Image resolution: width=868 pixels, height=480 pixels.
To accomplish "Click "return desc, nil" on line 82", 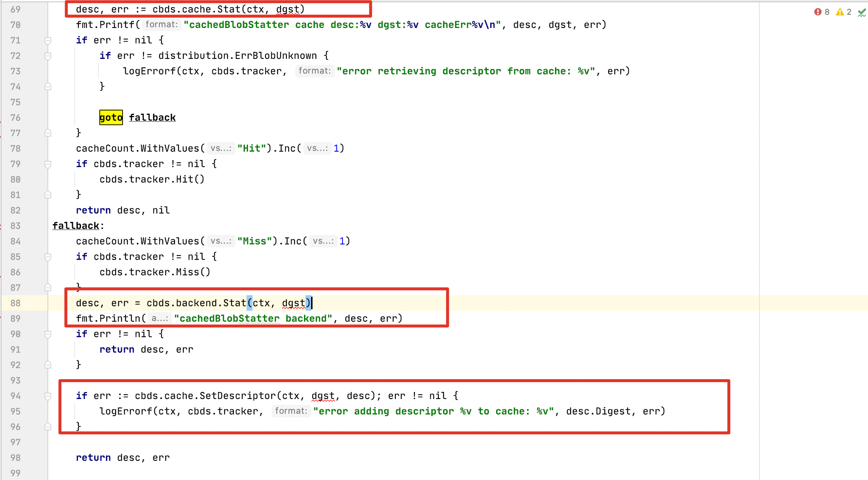I will point(123,210).
